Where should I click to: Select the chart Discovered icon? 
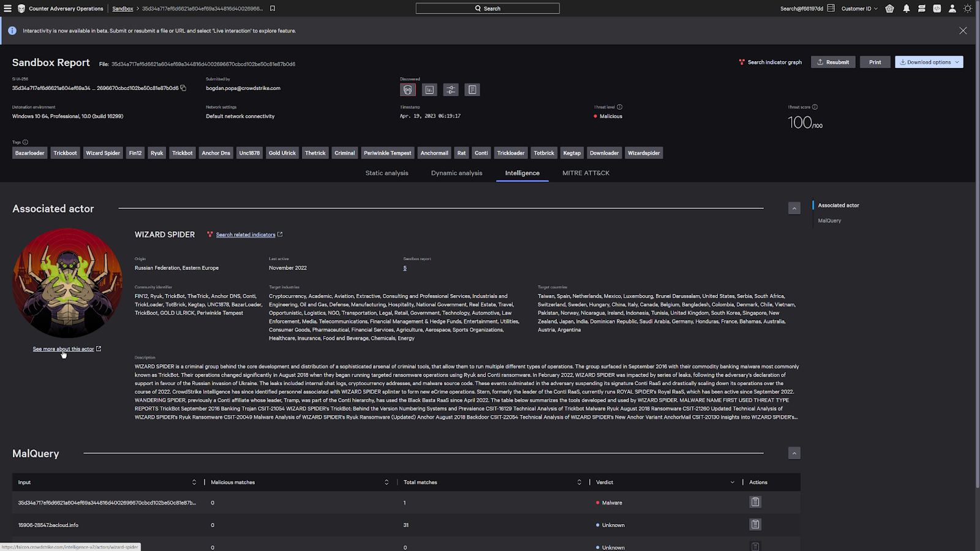429,90
